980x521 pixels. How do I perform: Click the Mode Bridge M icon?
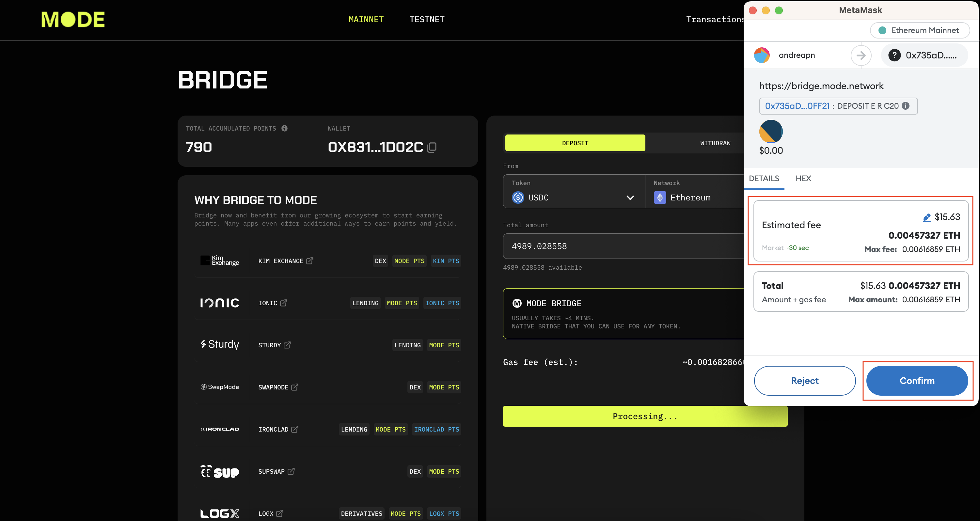(x=517, y=303)
